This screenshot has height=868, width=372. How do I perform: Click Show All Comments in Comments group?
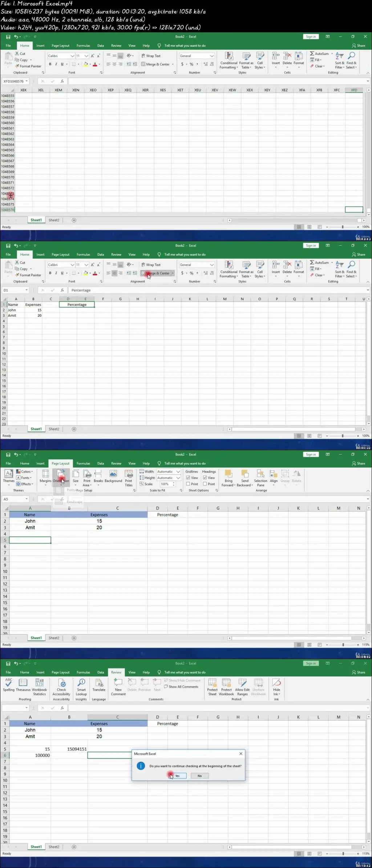(x=181, y=687)
